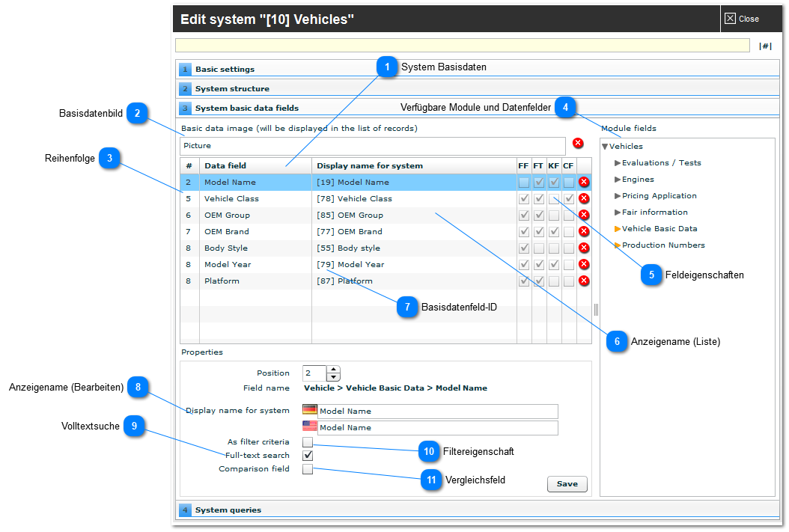Click the German flag icon
Screen dimensions: 789x532
pos(309,409)
